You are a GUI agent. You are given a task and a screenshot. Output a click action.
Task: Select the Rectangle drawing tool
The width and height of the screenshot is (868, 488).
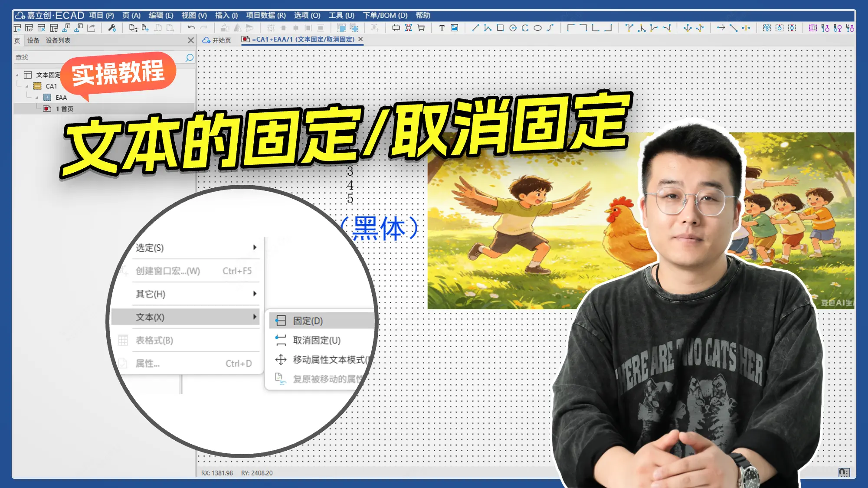point(500,28)
